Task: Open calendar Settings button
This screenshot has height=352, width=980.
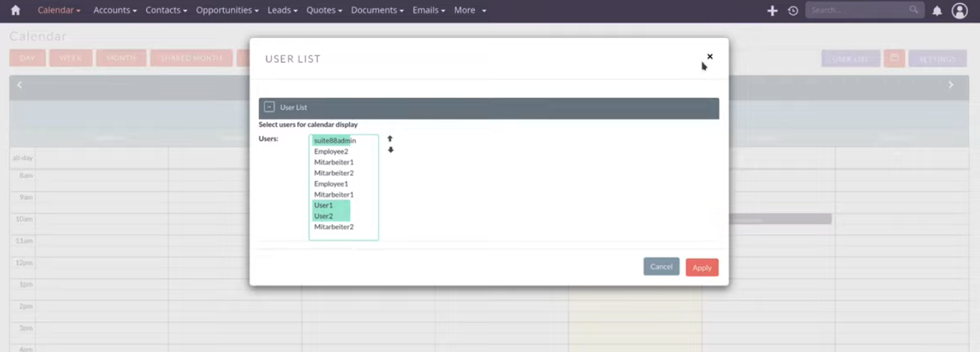Action: [937, 58]
